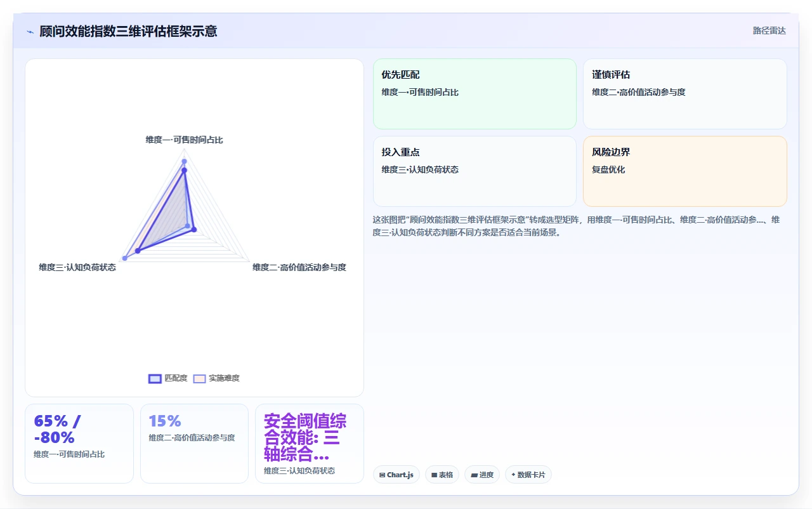Click the radar axis label 维度一·可售时间占比
The image size is (812, 509).
(x=184, y=140)
